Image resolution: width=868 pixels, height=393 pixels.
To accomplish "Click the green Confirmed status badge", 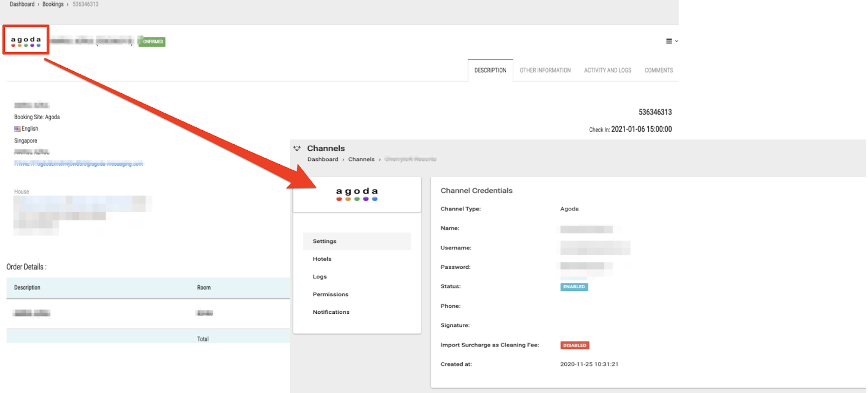I will click(152, 42).
